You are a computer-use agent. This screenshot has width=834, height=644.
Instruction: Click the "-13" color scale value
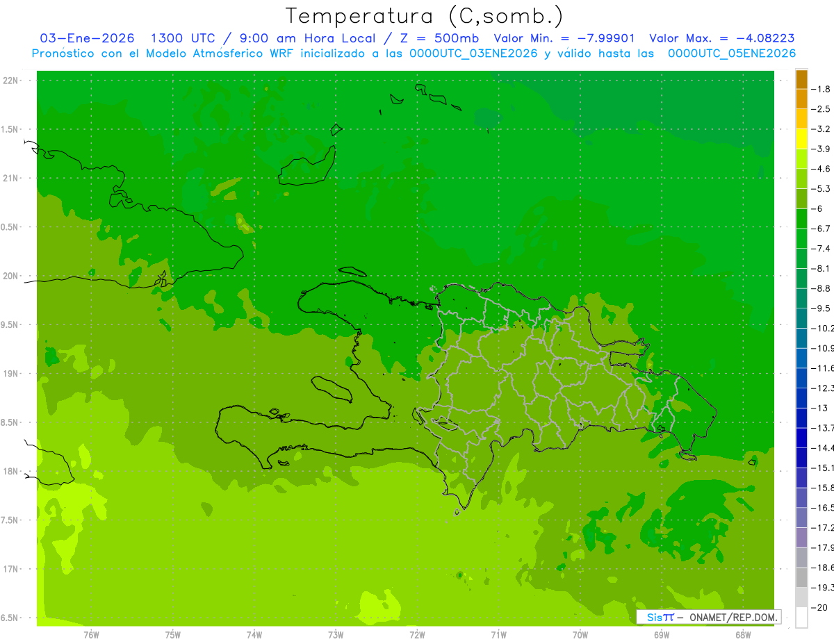(x=819, y=408)
